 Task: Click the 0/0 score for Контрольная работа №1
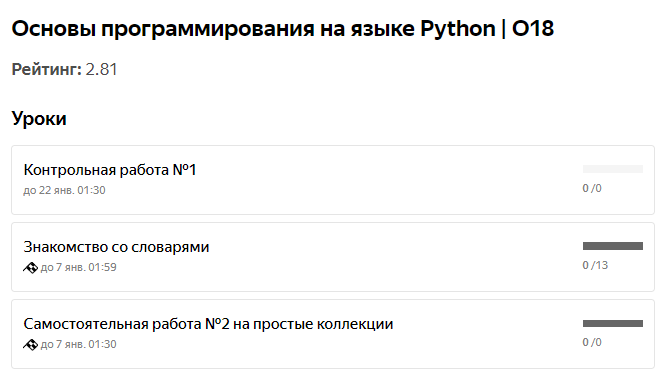[x=592, y=188]
